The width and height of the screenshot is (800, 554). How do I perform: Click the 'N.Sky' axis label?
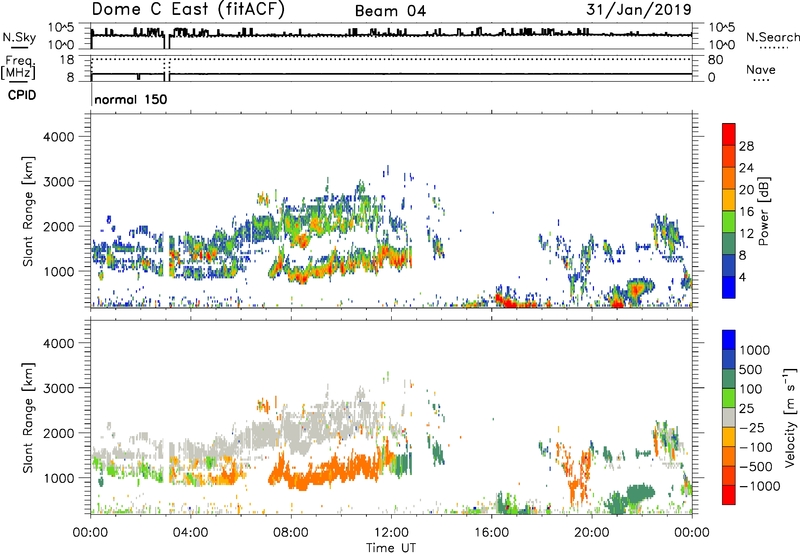[19, 37]
